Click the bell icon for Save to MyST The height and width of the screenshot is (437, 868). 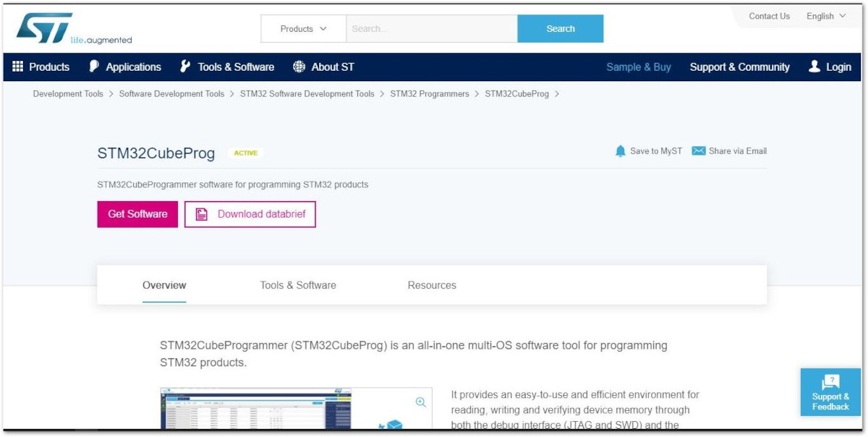(x=620, y=151)
